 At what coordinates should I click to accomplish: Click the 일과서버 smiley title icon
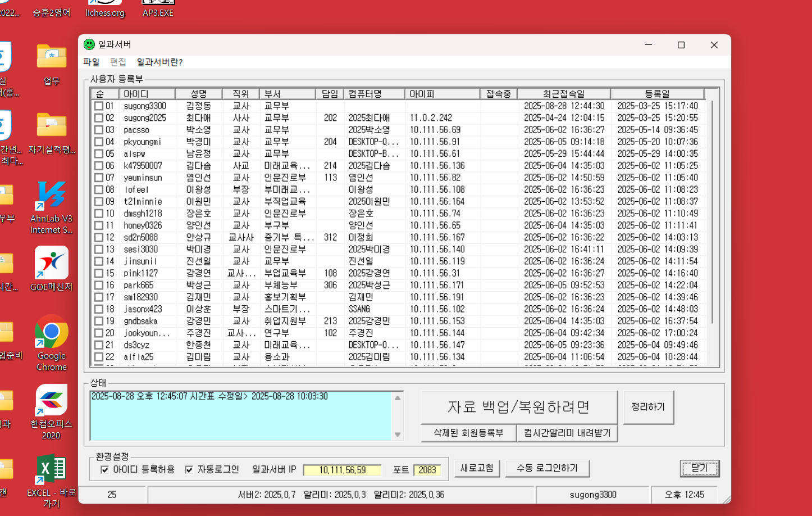89,44
